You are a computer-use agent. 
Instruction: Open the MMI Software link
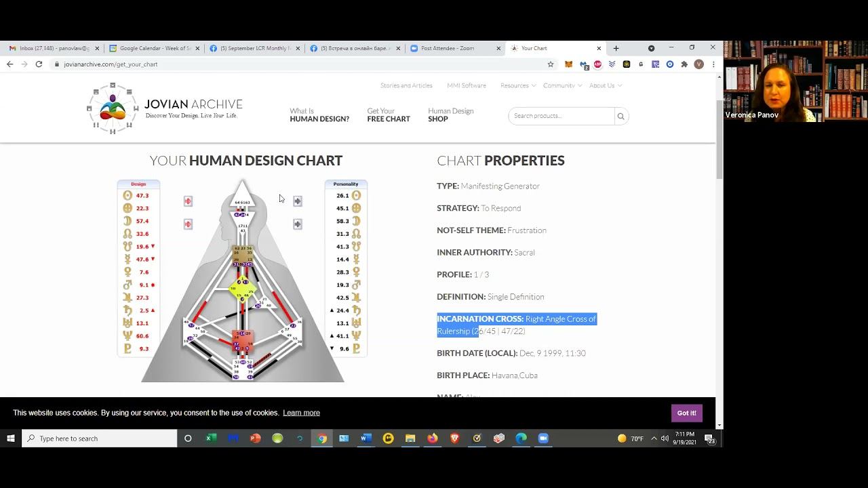point(467,85)
